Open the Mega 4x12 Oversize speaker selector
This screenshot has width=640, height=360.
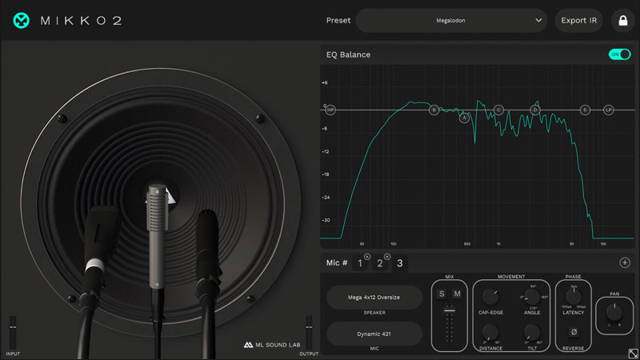(x=374, y=297)
